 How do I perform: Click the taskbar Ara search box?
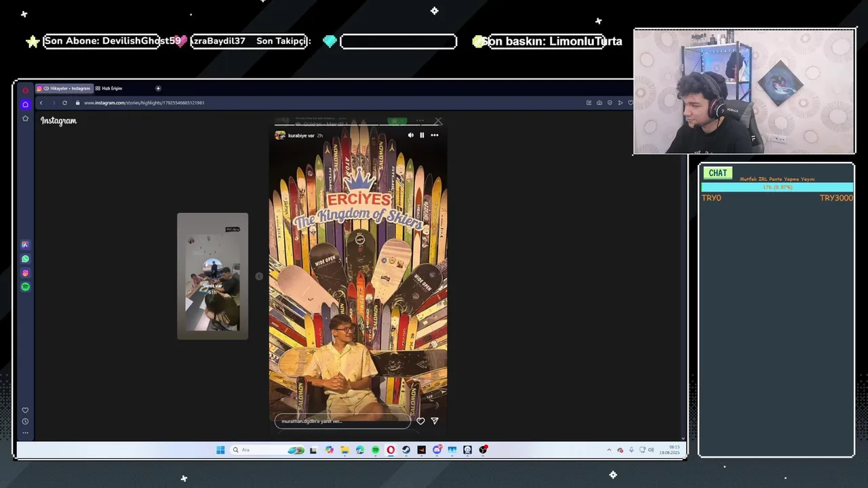pos(267,449)
